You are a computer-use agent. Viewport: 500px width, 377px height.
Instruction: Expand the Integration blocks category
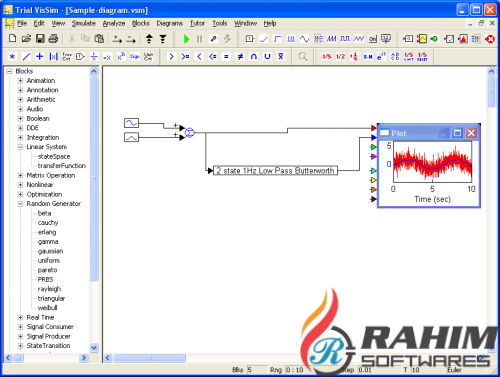pyautogui.click(x=20, y=138)
